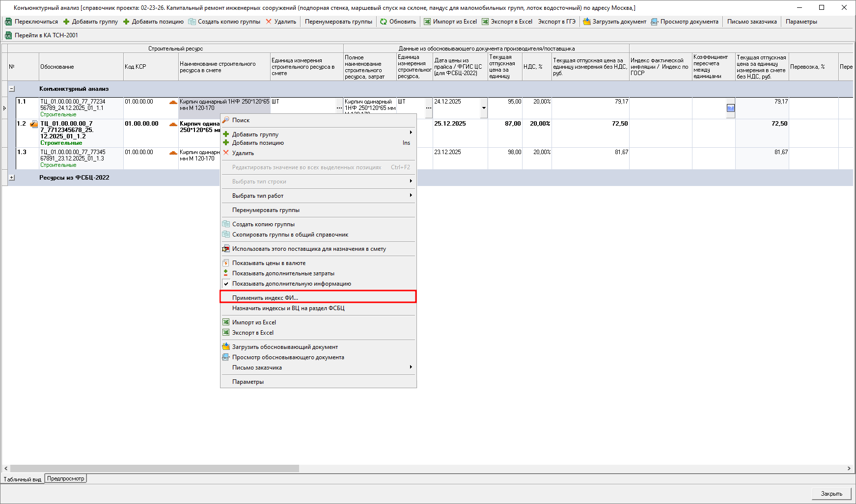856x504 pixels.
Task: Click the Просмотр документа toolbar icon
Action: click(x=655, y=22)
